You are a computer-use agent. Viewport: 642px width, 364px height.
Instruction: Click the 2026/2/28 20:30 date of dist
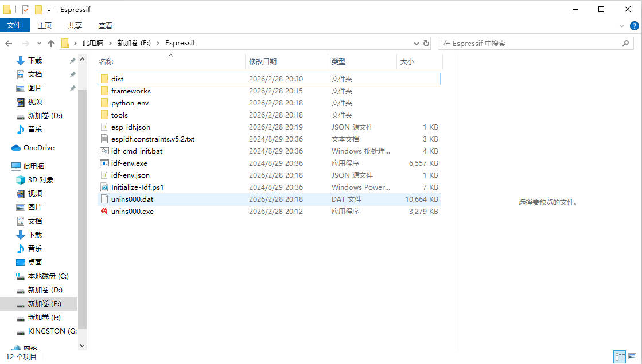(x=275, y=79)
